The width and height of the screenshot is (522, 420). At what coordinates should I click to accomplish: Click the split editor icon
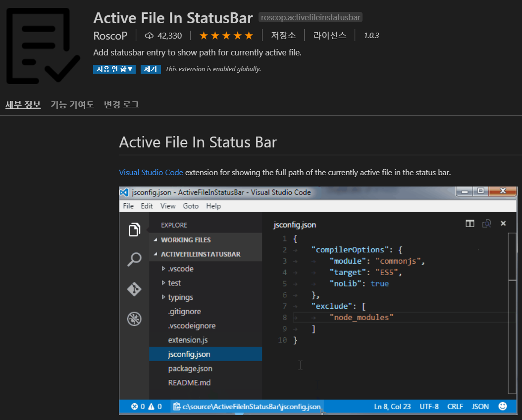(470, 223)
